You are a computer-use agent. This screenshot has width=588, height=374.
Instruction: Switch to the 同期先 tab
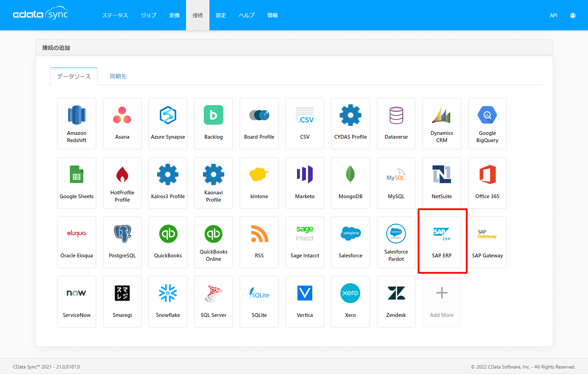[x=118, y=76]
